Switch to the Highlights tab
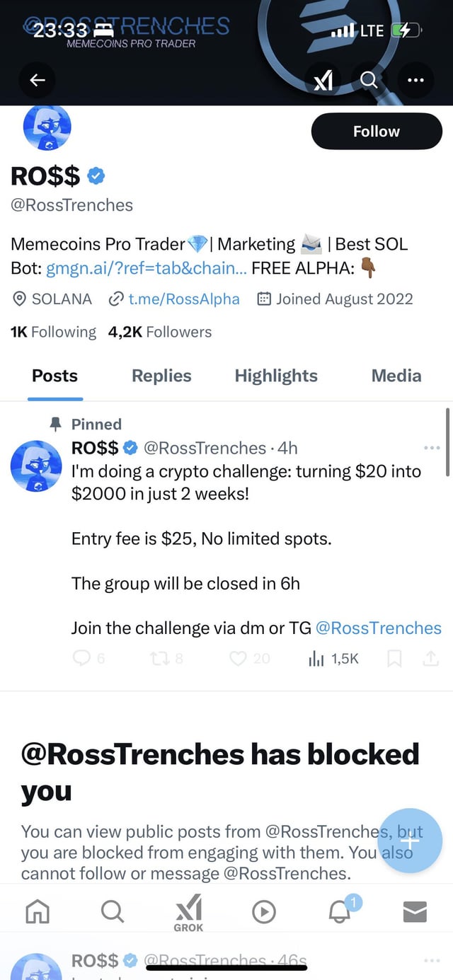The height and width of the screenshot is (980, 453). pos(276,376)
